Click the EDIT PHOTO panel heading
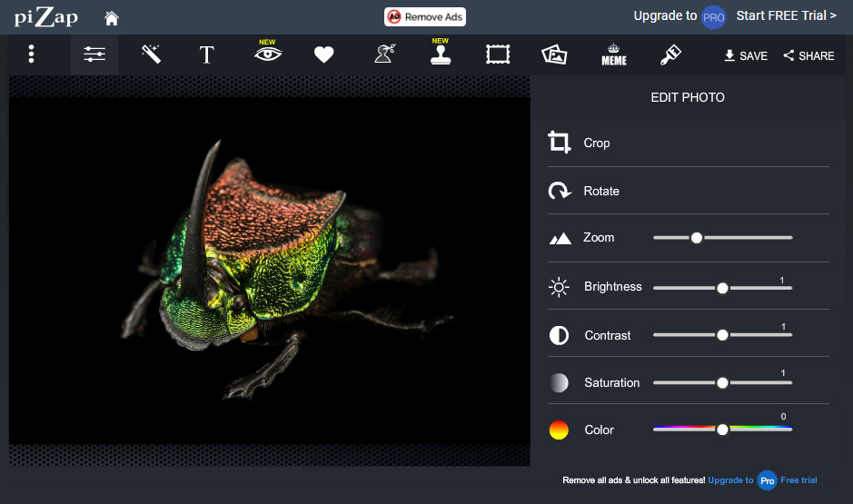This screenshot has width=853, height=504. tap(688, 97)
